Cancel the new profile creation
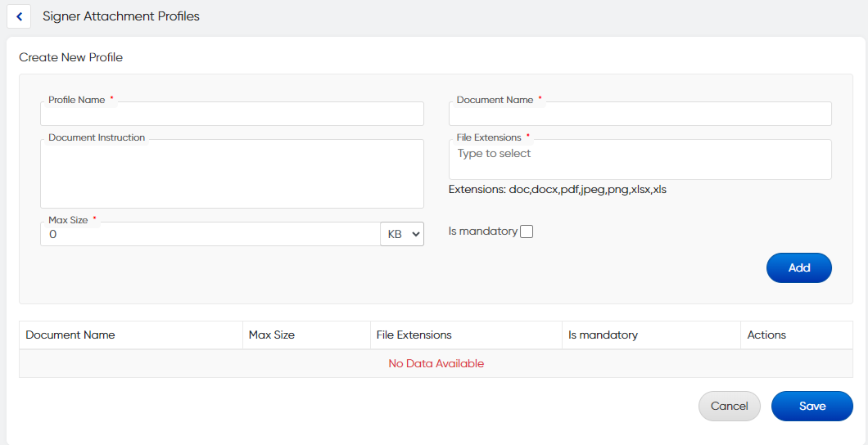The height and width of the screenshot is (445, 868). coord(729,406)
